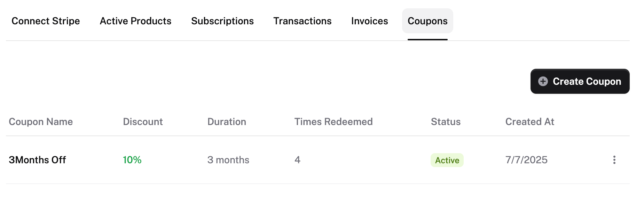This screenshot has height=198, width=644.
Task: View the Invoices tab
Action: coord(369,21)
